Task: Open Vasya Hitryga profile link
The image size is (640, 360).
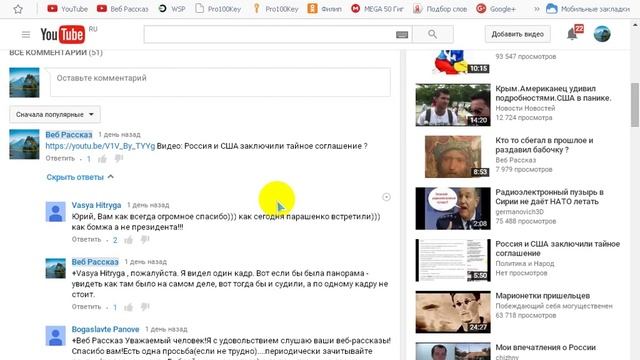Action: tap(96, 205)
